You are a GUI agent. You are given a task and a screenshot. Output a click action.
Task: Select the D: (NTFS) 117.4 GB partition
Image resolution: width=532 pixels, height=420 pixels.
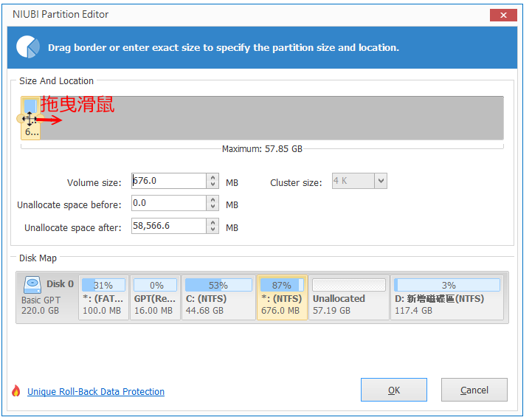click(447, 297)
